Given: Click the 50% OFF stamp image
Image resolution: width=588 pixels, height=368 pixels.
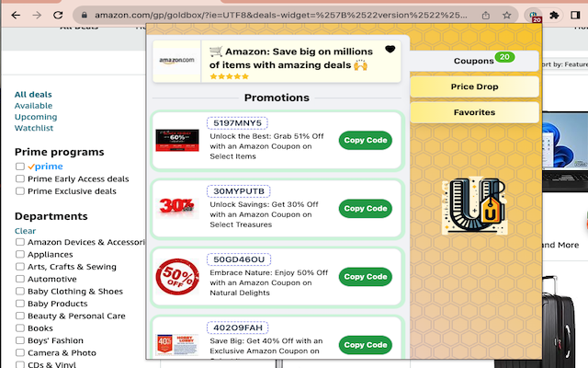Looking at the screenshot, I should point(177,276).
